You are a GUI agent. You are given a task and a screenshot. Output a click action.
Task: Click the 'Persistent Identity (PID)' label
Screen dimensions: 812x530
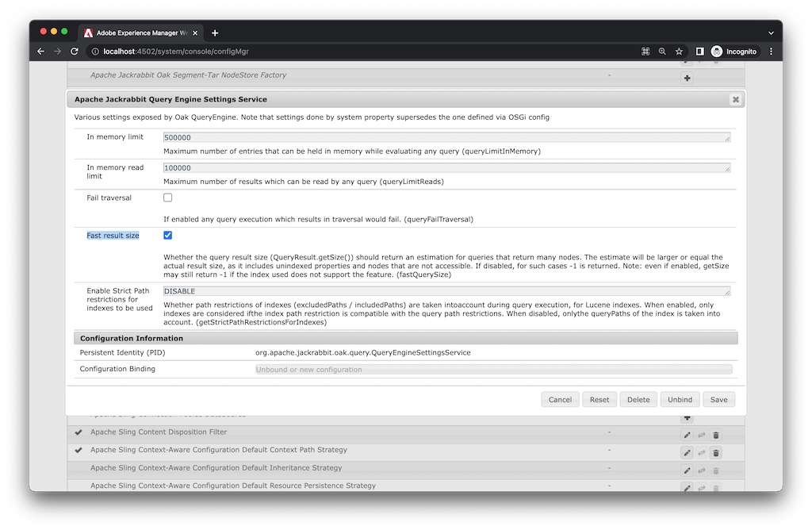click(122, 352)
